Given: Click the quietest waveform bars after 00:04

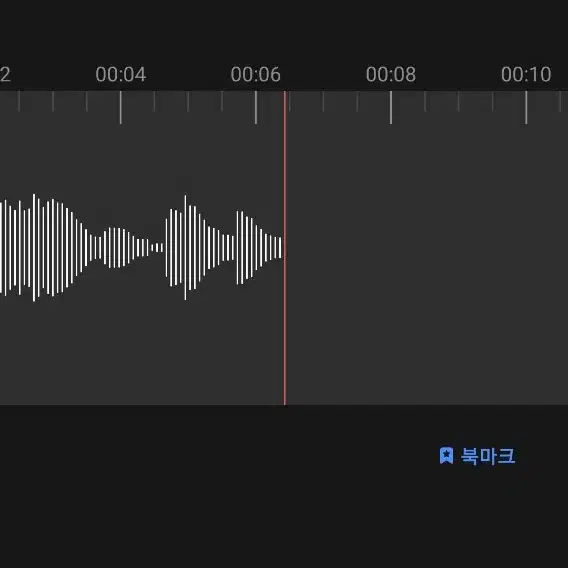Looking at the screenshot, I should pos(157,248).
